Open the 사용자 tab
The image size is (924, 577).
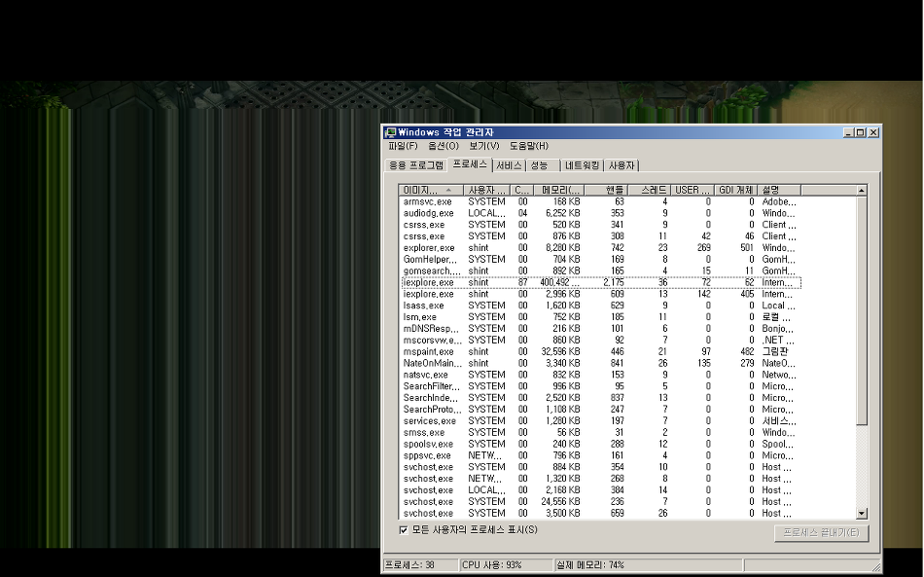tap(622, 165)
